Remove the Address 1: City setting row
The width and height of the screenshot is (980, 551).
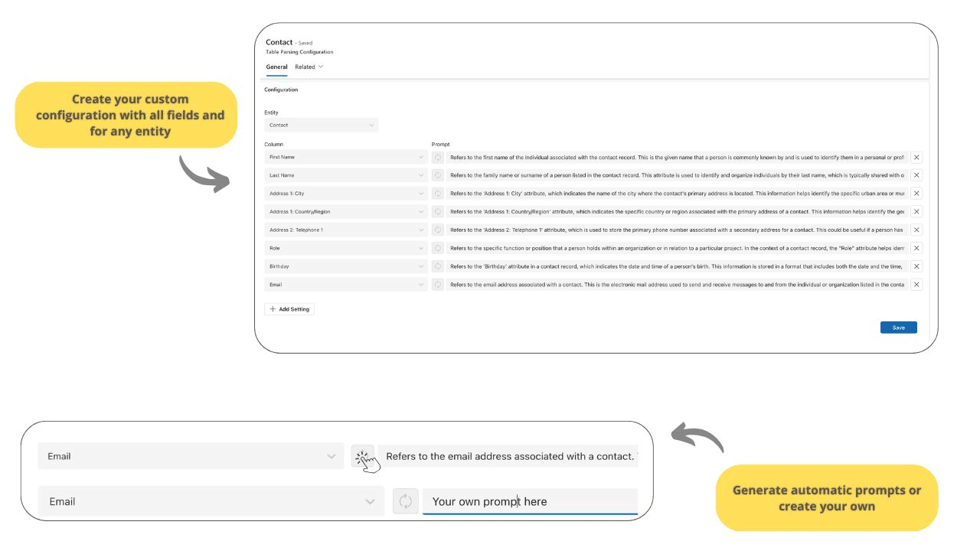916,194
